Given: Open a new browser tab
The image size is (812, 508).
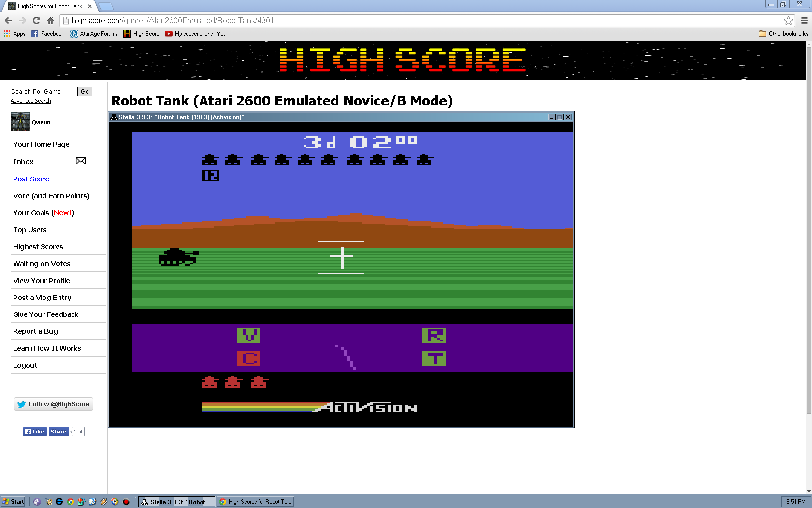Looking at the screenshot, I should point(106,6).
